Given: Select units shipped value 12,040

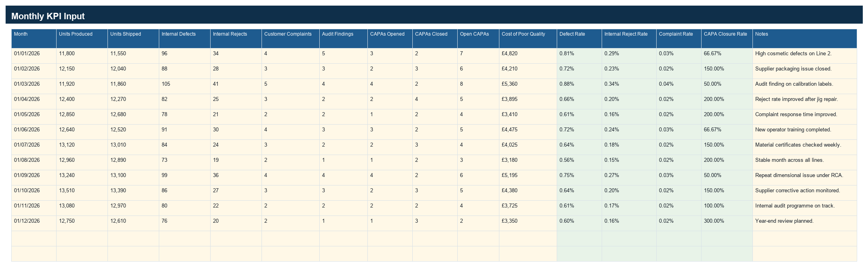Looking at the screenshot, I should tap(134, 71).
